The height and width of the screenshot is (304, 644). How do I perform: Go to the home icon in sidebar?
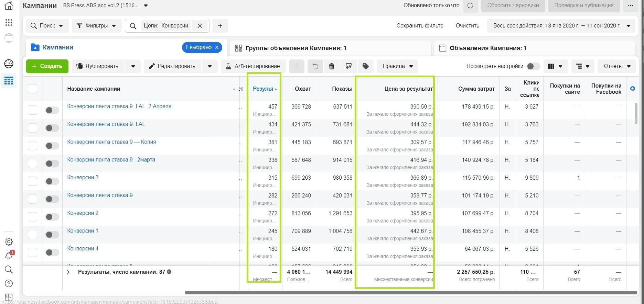point(9,5)
